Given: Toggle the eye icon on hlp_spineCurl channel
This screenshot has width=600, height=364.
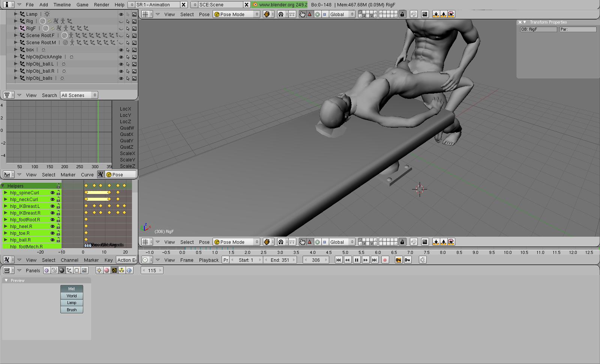Looking at the screenshot, I should pyautogui.click(x=52, y=193).
